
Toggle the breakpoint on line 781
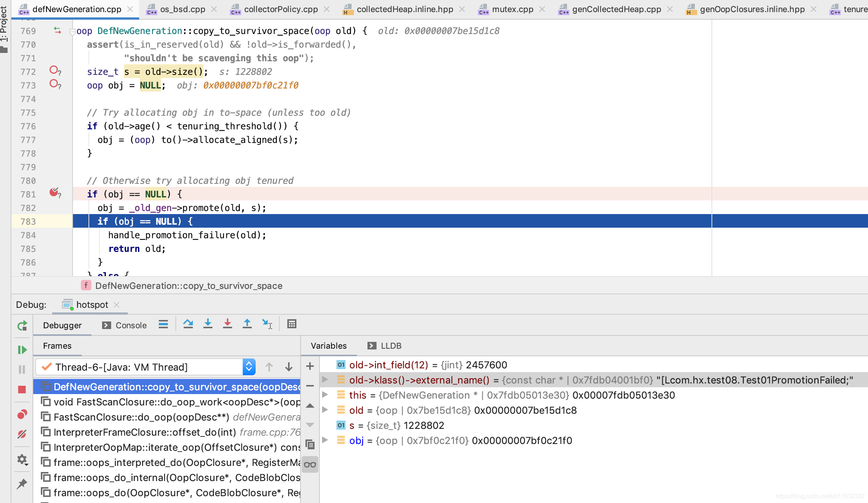coord(54,193)
